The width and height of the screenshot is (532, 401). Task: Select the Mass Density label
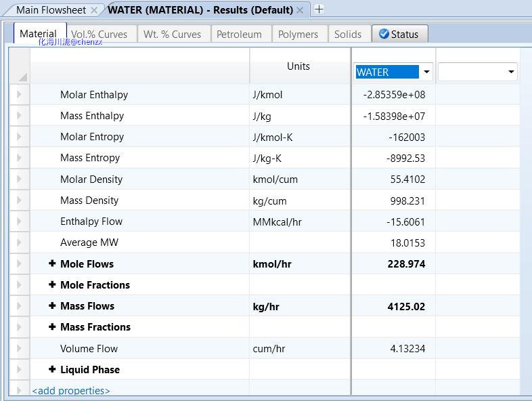coord(89,200)
